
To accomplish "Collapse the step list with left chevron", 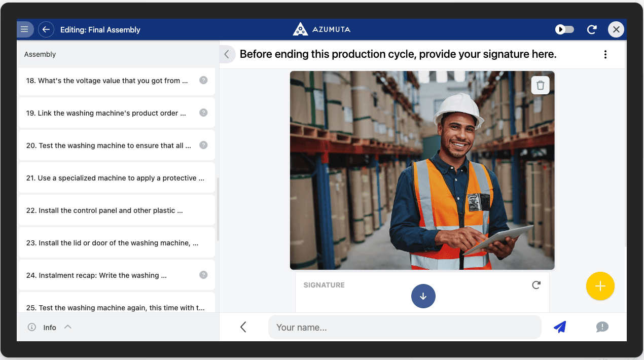I will tap(227, 54).
